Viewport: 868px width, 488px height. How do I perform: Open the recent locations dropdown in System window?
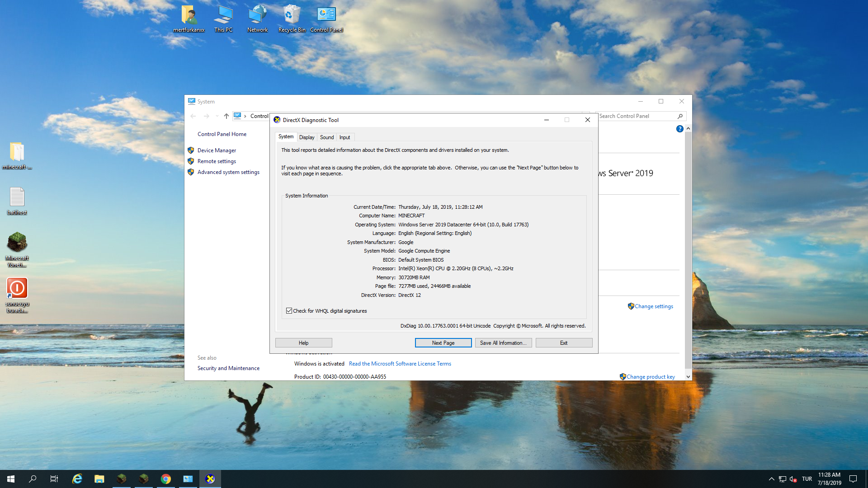[217, 116]
